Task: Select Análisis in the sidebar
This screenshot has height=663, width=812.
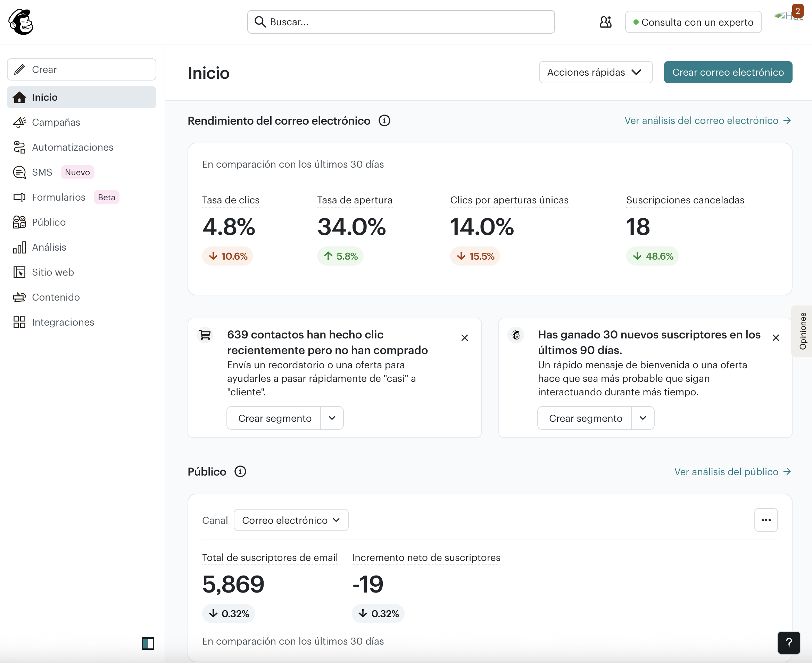Action: (x=49, y=247)
